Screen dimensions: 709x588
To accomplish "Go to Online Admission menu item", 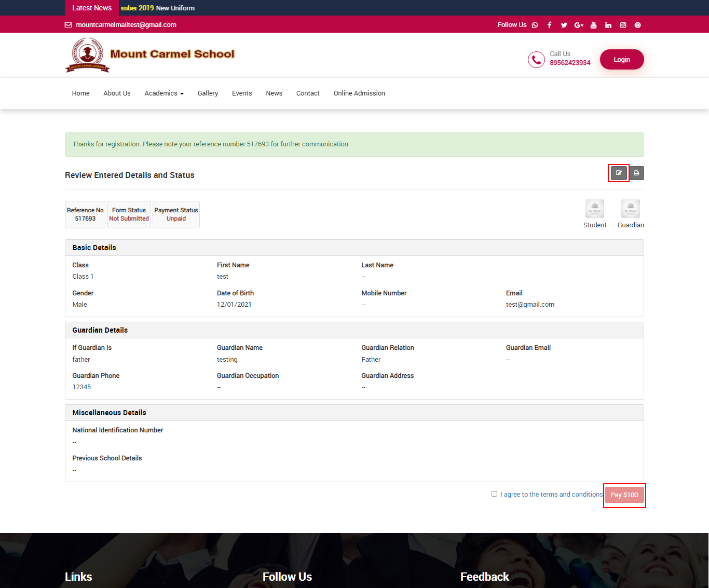I will click(x=359, y=93).
